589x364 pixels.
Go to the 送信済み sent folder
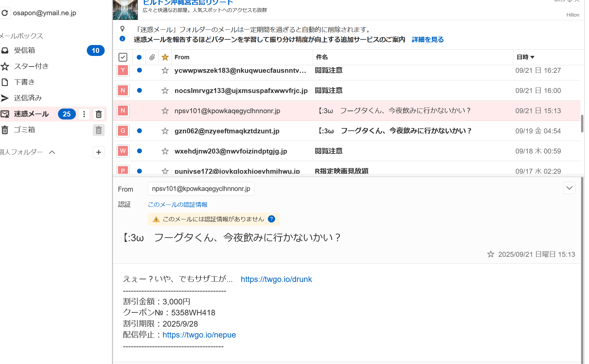tap(28, 98)
